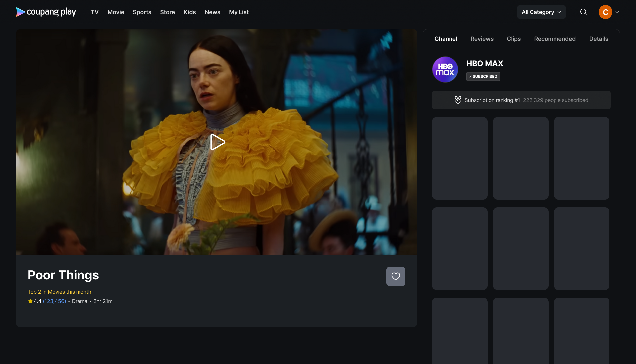636x364 pixels.
Task: Open the search magnifier icon
Action: click(x=583, y=12)
